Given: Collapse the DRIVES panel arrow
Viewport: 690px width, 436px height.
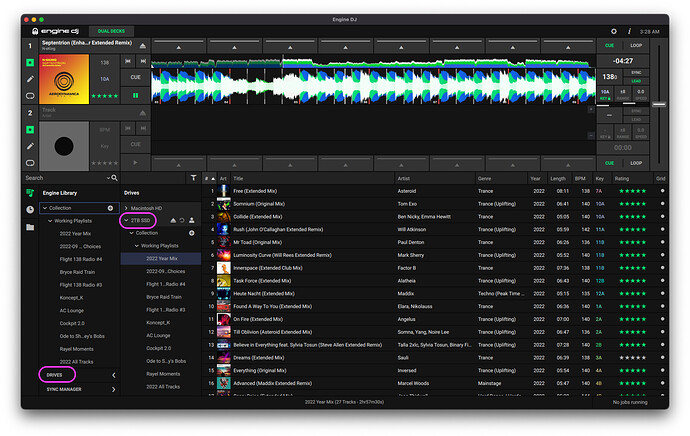Looking at the screenshot, I should tap(114, 375).
